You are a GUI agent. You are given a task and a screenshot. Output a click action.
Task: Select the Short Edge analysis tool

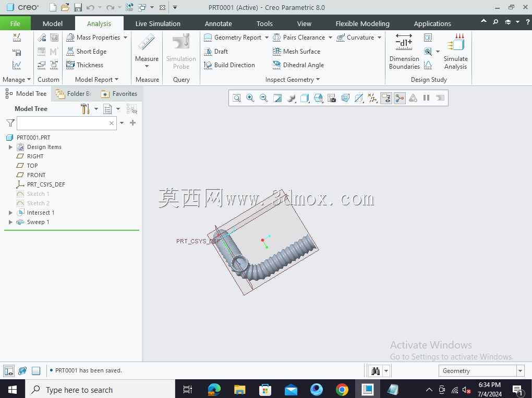(x=87, y=51)
